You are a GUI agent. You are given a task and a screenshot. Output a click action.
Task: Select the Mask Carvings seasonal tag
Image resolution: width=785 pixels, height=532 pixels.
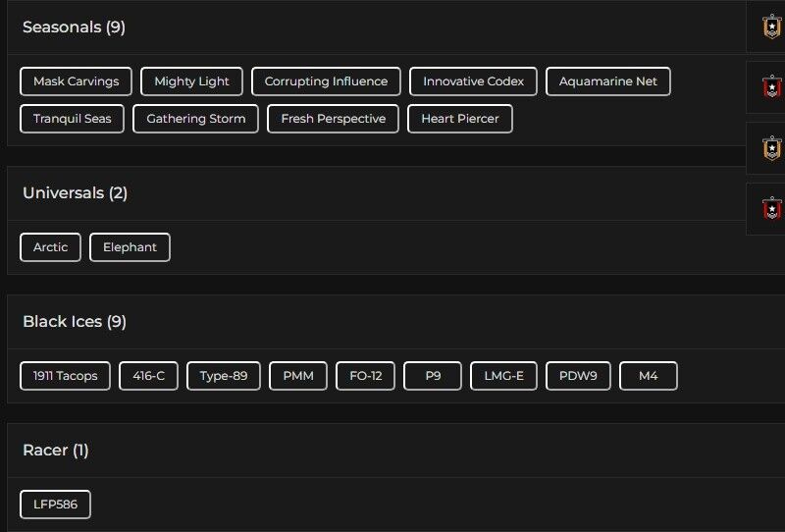76,81
